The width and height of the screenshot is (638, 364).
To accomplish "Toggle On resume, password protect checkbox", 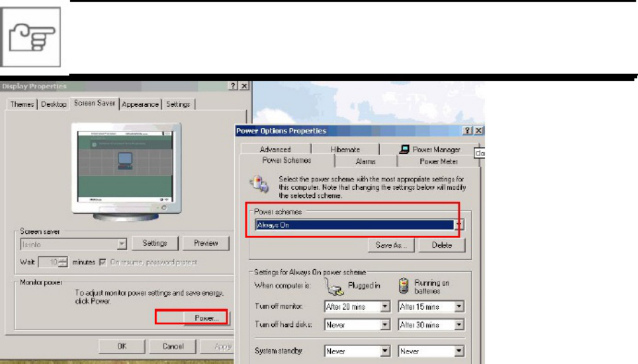I will click(103, 262).
